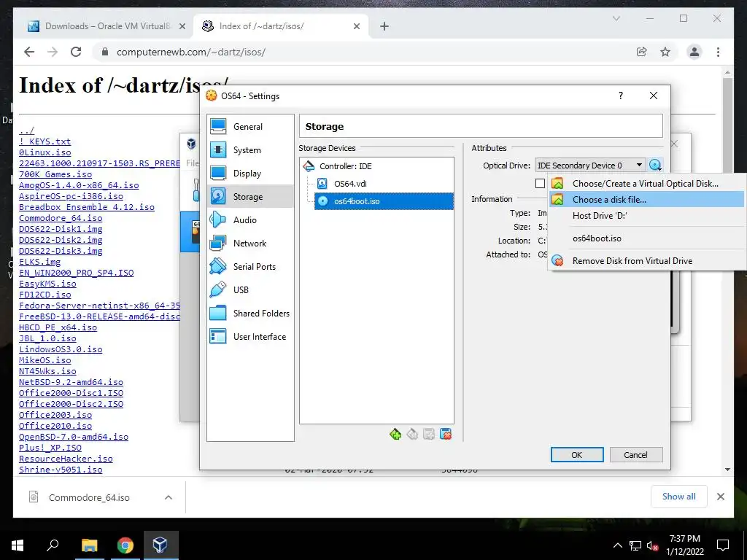Open VirtualBox from the taskbar
Screen dimensions: 747x560
(160, 545)
